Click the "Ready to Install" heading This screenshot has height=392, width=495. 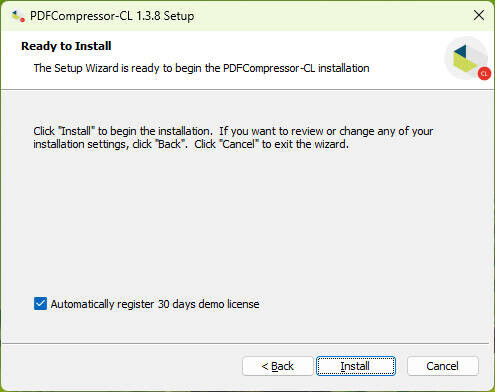[66, 46]
